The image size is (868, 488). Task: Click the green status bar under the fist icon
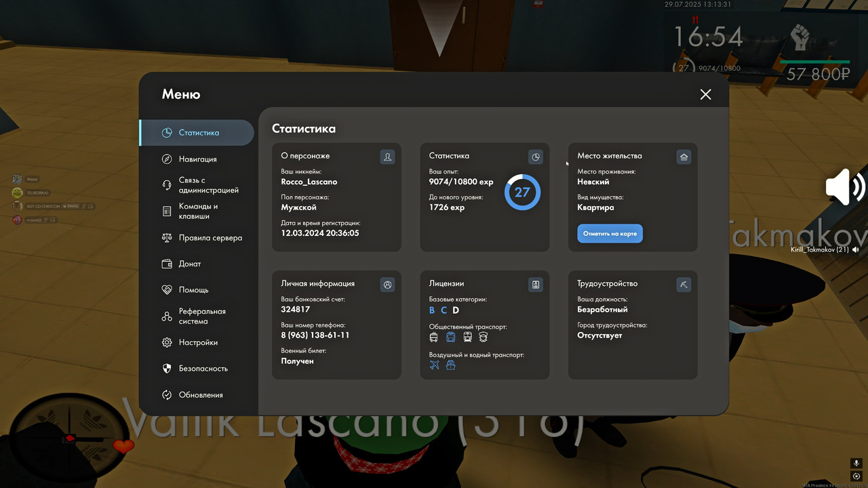(x=814, y=62)
